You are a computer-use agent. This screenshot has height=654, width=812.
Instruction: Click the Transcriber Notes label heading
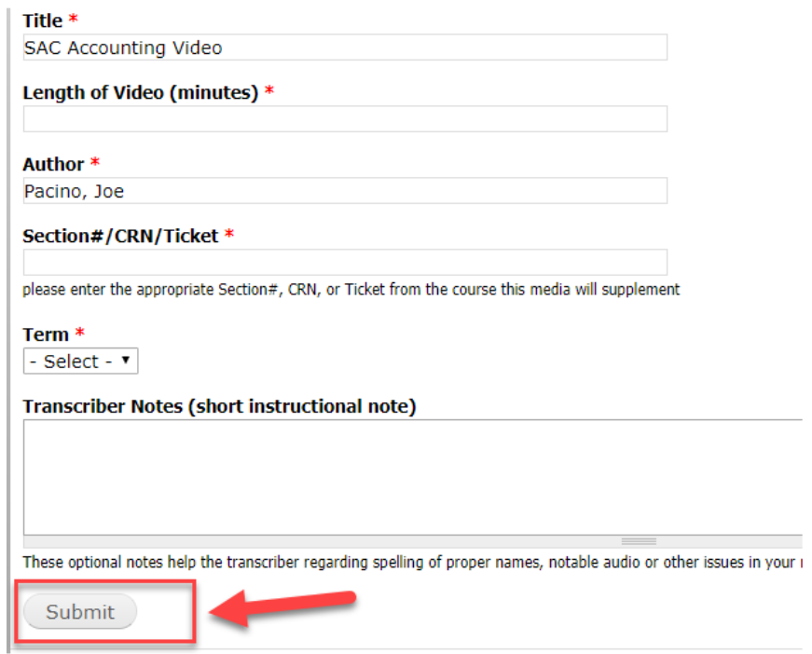click(219, 406)
